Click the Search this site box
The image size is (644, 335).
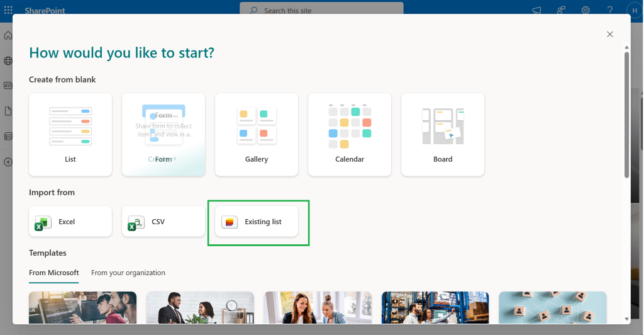point(321,8)
